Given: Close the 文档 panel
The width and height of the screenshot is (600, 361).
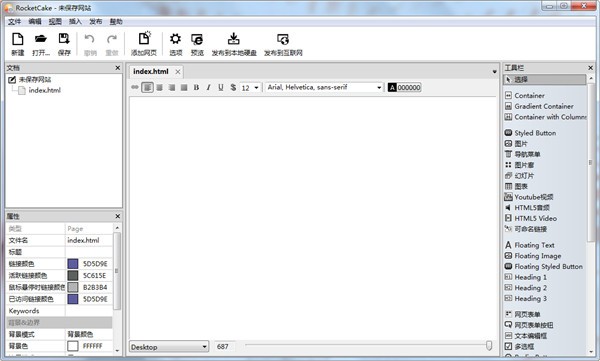Looking at the screenshot, I should point(117,68).
